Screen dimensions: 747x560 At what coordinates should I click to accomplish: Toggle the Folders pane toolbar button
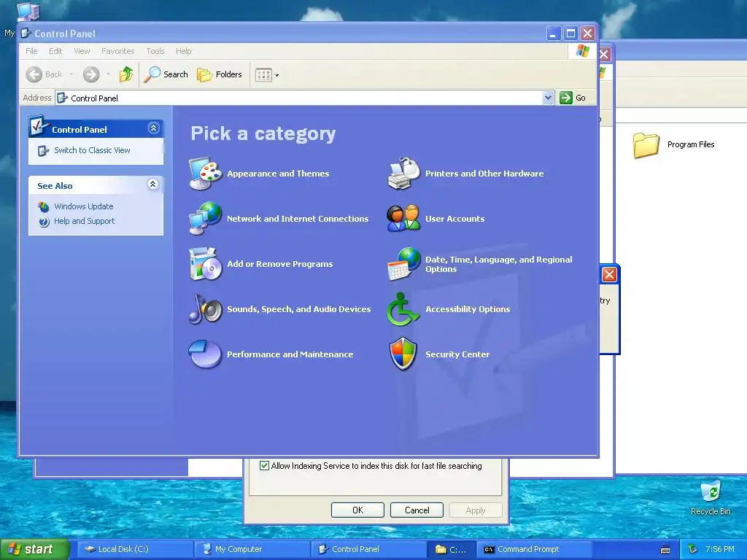point(220,74)
